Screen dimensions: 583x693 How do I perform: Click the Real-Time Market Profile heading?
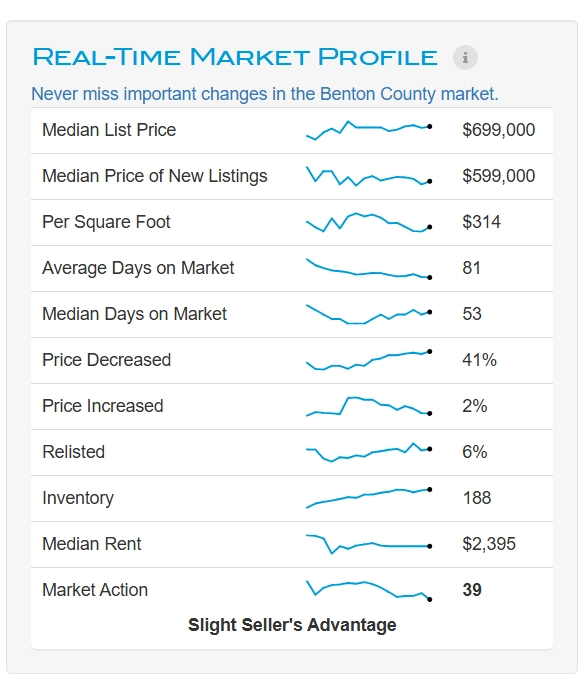tap(235, 57)
